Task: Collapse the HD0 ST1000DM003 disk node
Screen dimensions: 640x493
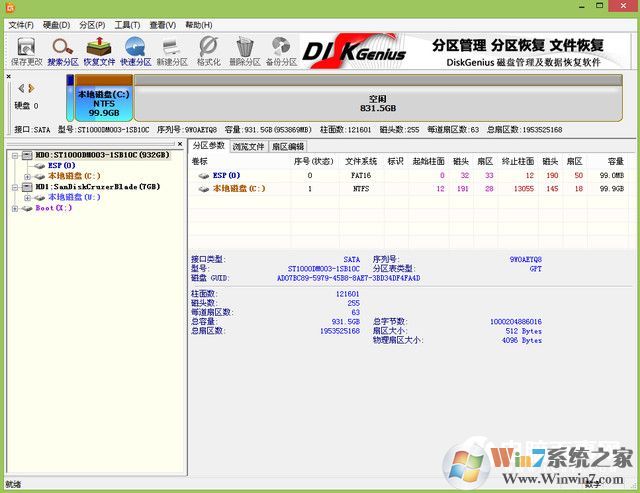Action: coord(13,156)
